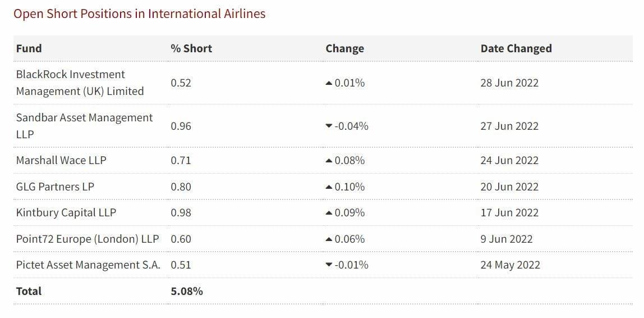Open BlackRock Investment Management (UK) Limited
Screen dimensions: 644x318
pos(80,83)
